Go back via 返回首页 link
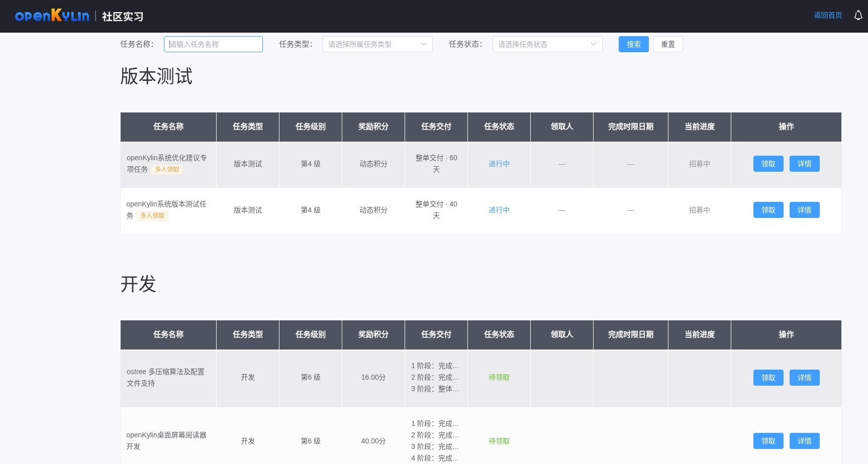 828,16
